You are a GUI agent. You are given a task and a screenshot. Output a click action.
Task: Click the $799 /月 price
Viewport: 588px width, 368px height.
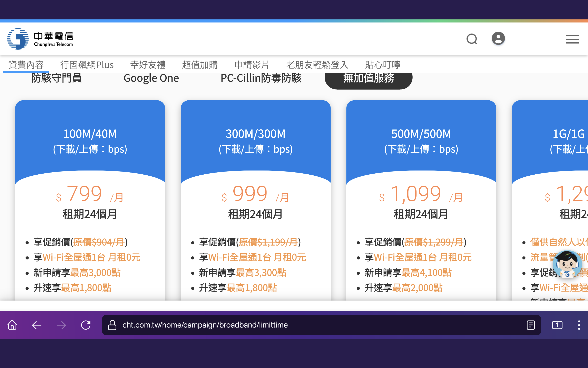90,194
